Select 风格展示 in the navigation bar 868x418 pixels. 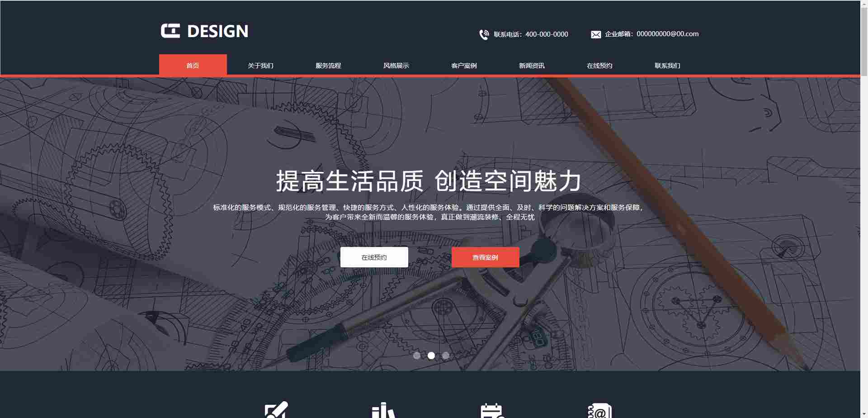coord(396,66)
